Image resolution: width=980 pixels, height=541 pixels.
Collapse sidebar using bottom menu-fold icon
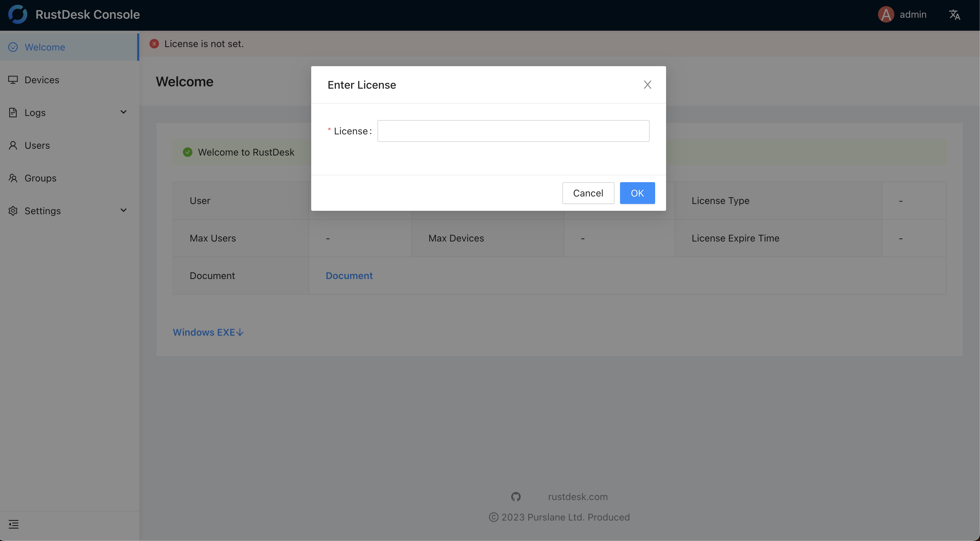14,524
